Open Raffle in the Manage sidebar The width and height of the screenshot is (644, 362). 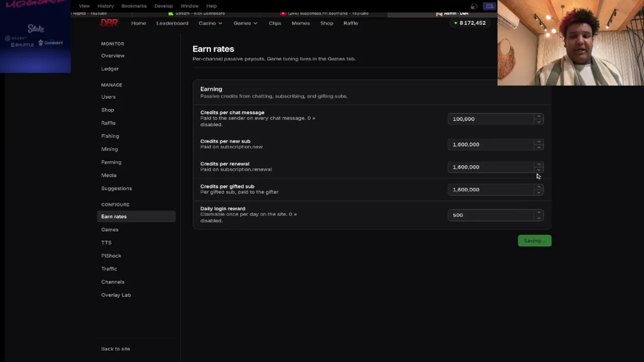click(108, 123)
